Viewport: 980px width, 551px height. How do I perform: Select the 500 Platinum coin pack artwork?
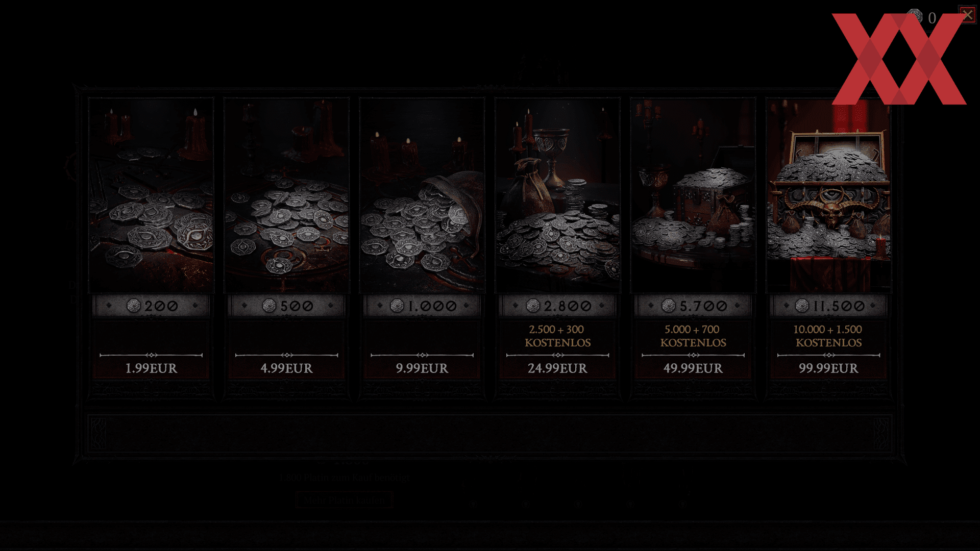tap(287, 195)
